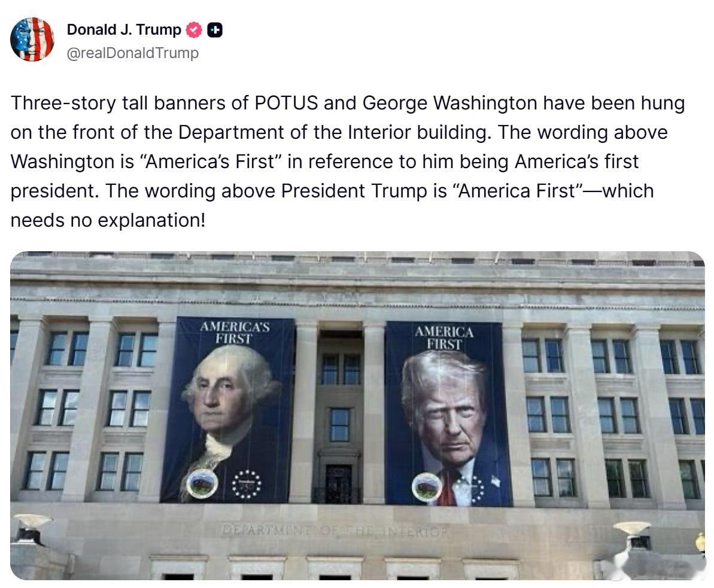Click the DEPARTMENT OF THE INTERIOR engraving
Screen dimensions: 714x588
[x=335, y=531]
